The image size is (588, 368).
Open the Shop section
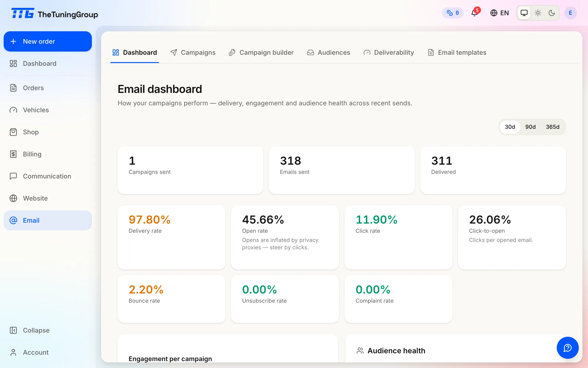tap(48, 132)
